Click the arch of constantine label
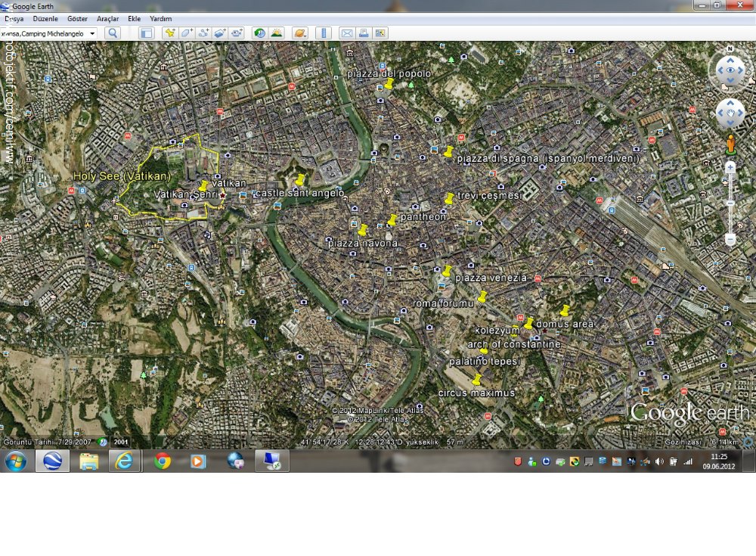Screen dimensions: 756x556 point(514,345)
